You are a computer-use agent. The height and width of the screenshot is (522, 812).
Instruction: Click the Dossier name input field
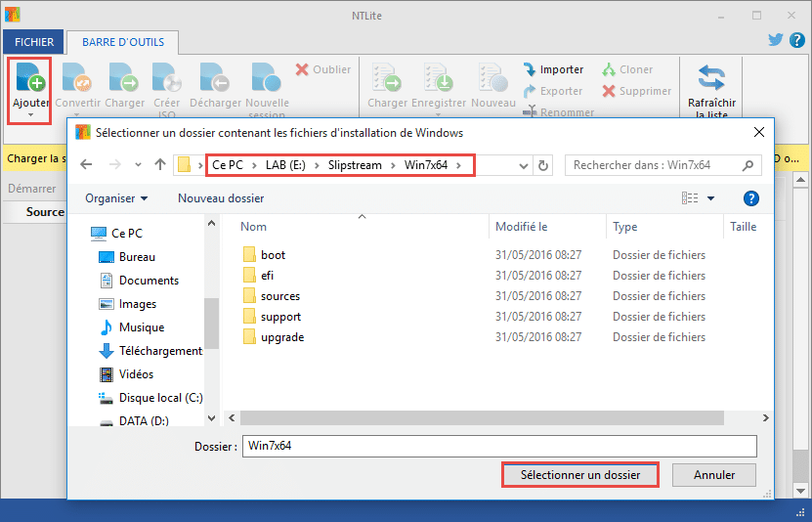[x=499, y=446]
